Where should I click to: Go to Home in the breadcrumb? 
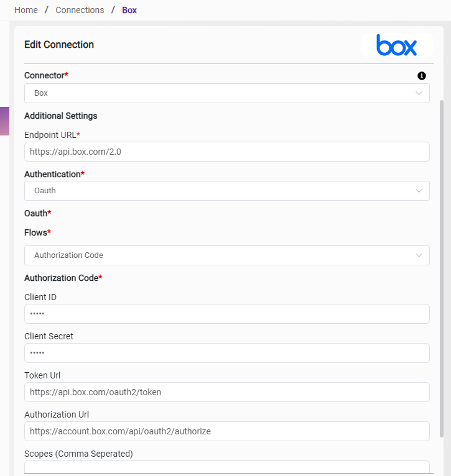point(26,10)
